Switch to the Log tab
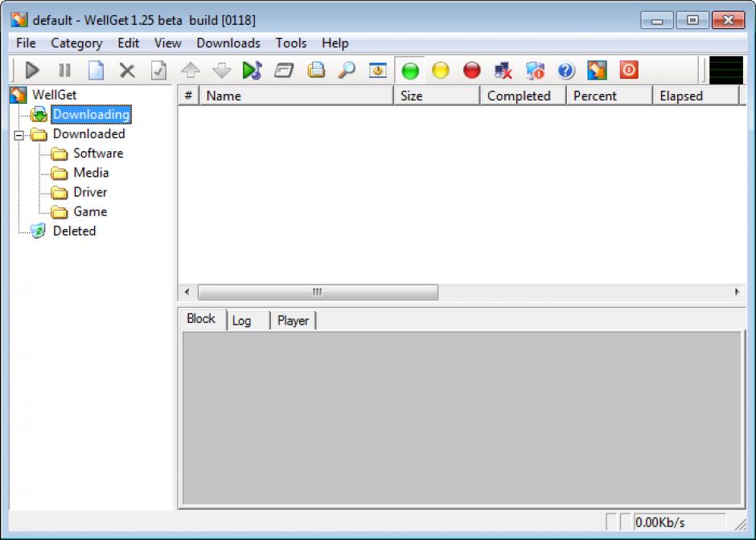The height and width of the screenshot is (540, 756). tap(248, 321)
